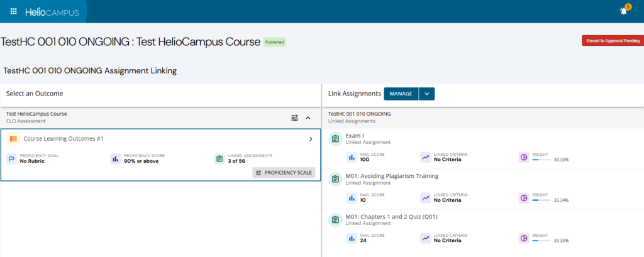Open the notifications bell
Image resolution: width=644 pixels, height=257 pixels.
click(623, 11)
